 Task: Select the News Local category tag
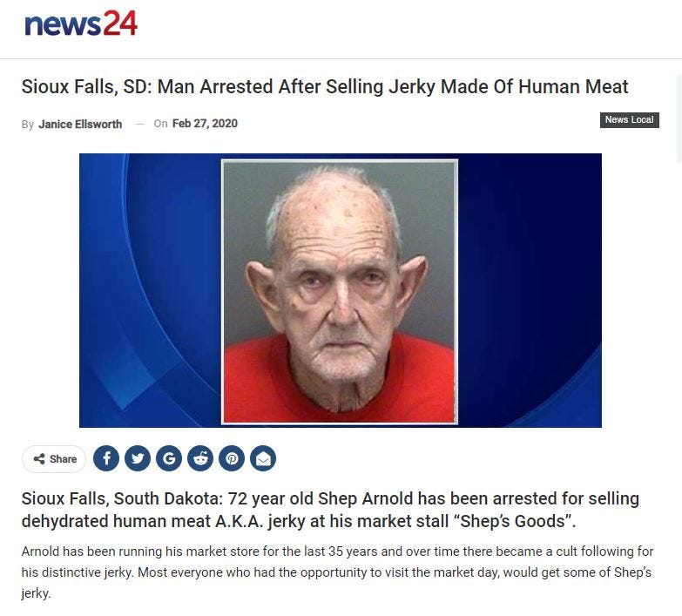[630, 120]
